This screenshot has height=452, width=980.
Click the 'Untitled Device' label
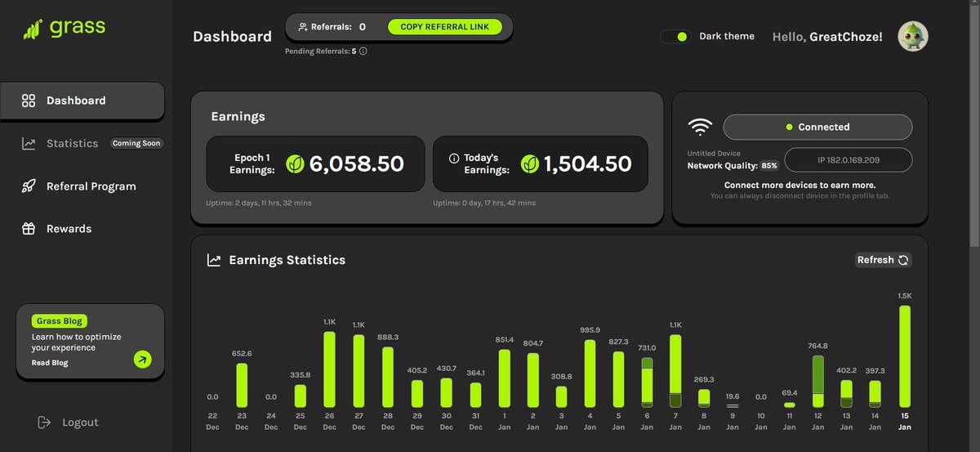pyautogui.click(x=713, y=154)
